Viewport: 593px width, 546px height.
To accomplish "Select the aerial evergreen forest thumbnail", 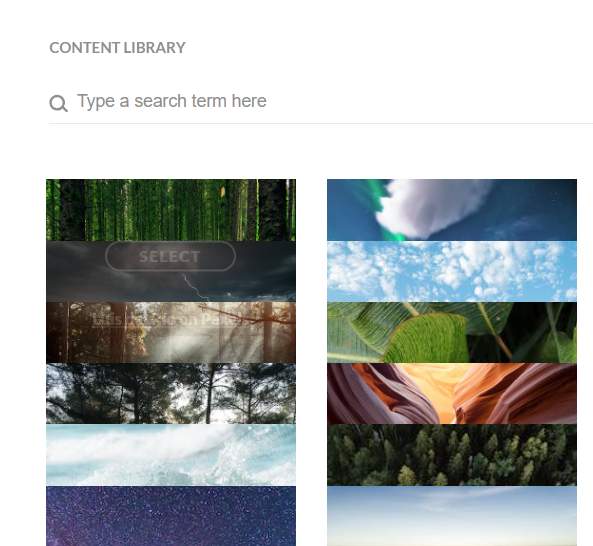I will click(x=452, y=454).
